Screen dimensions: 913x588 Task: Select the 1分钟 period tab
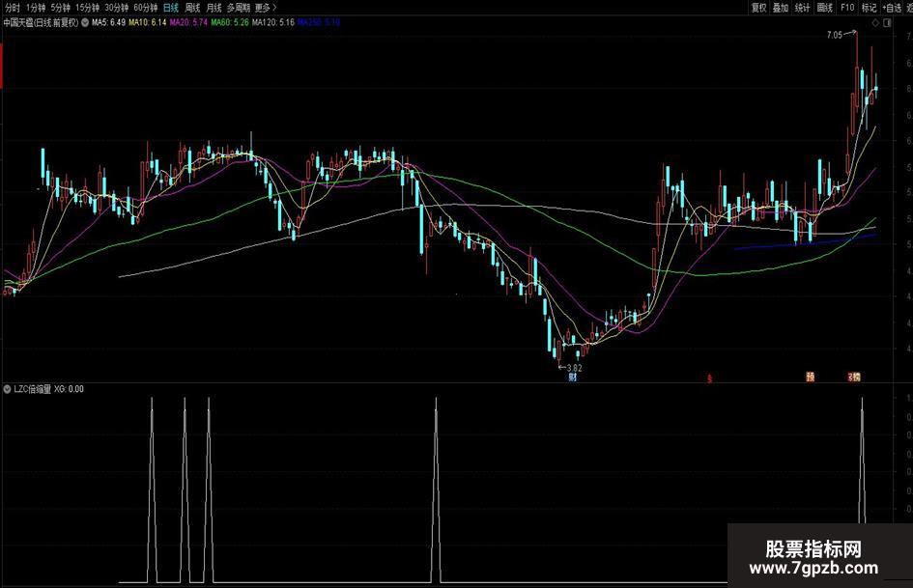35,8
